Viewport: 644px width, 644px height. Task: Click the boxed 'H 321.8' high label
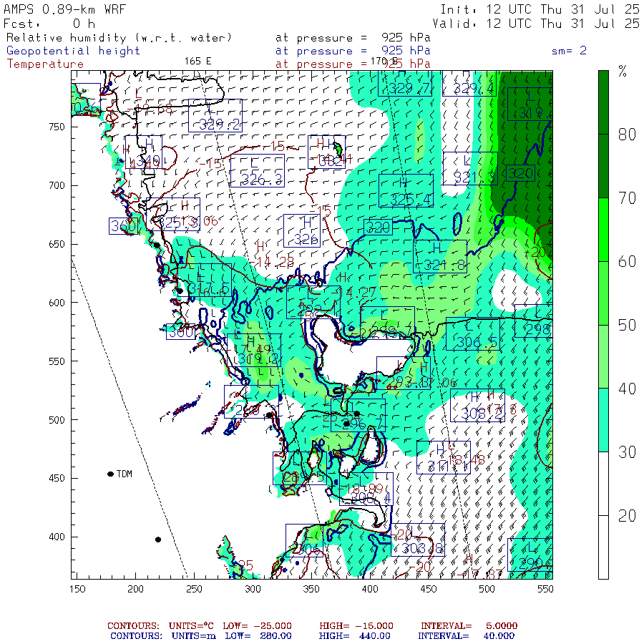click(x=440, y=256)
